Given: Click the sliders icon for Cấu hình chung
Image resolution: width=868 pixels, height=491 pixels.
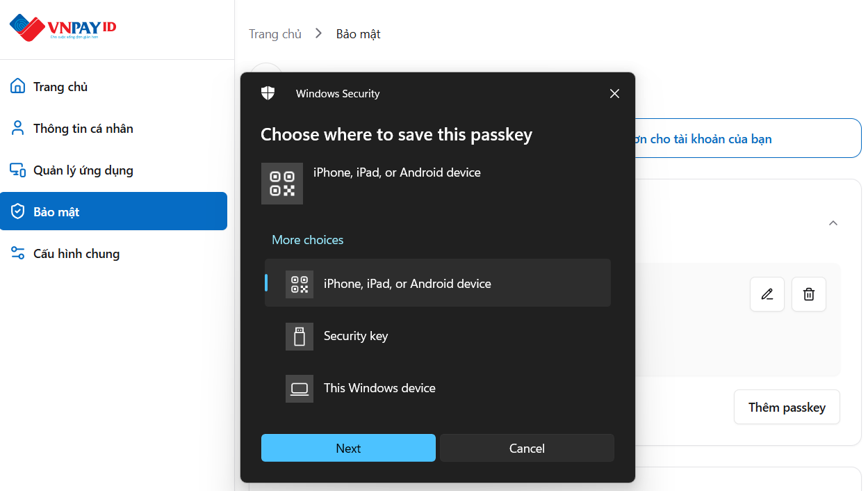Looking at the screenshot, I should coord(17,253).
